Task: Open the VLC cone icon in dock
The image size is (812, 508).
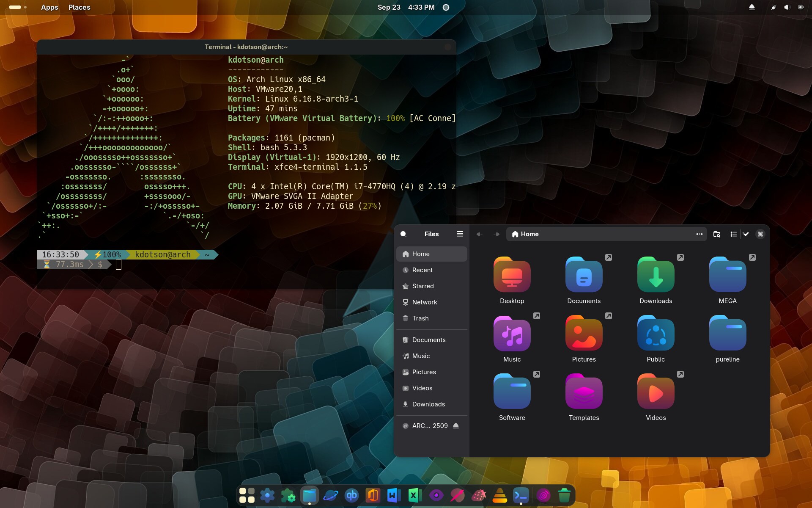Action: pyautogui.click(x=499, y=495)
